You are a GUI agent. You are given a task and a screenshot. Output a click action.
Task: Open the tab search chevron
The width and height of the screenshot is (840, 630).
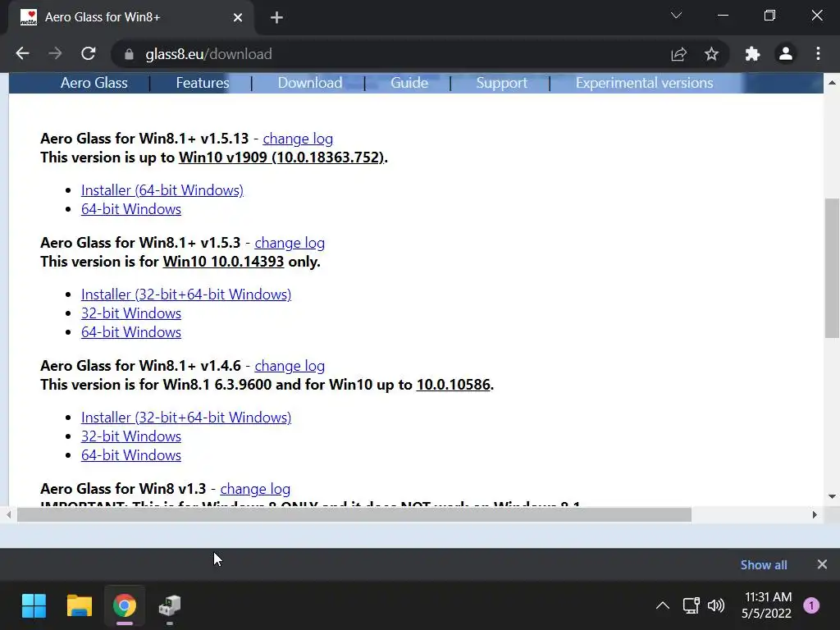click(x=677, y=16)
